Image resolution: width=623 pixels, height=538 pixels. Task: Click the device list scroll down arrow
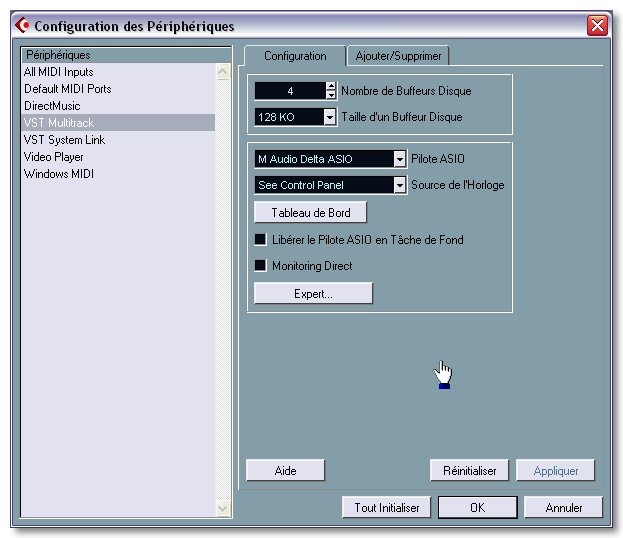(x=223, y=508)
